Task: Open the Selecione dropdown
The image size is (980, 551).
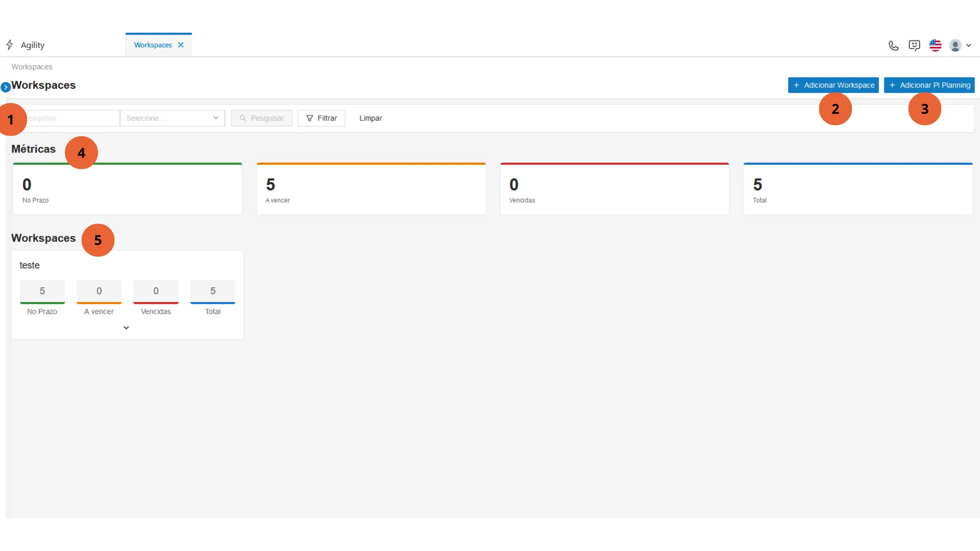Action: point(173,118)
